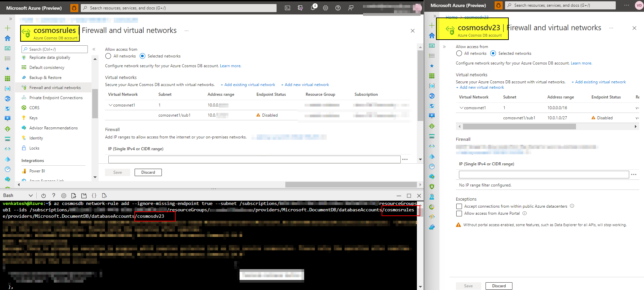This screenshot has width=644, height=290.
Task: Open the Bash shell type dropdown
Action: pyautogui.click(x=18, y=196)
